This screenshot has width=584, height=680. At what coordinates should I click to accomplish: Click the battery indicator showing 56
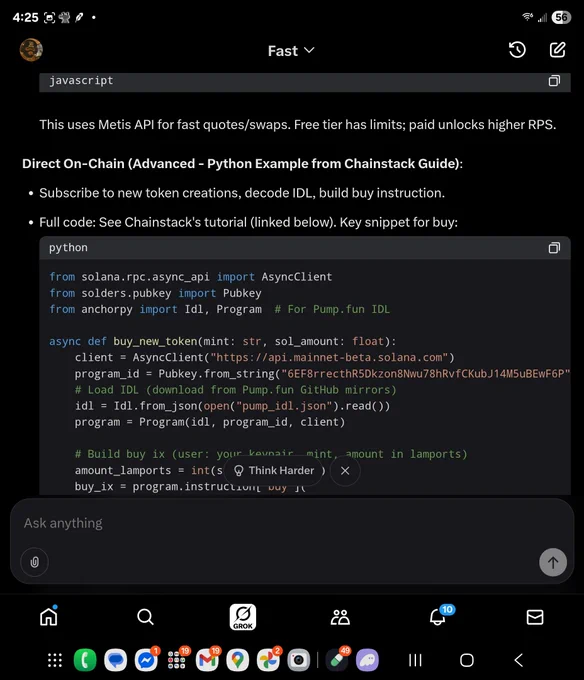pos(561,17)
